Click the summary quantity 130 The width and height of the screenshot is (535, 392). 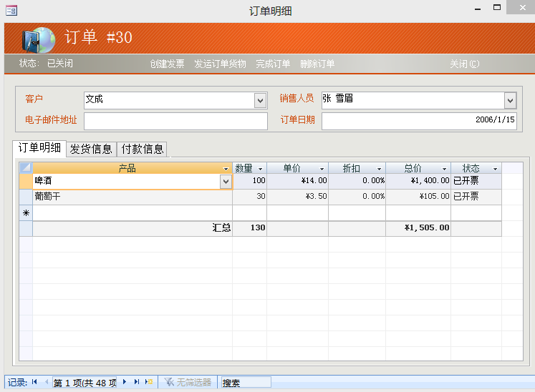pos(250,228)
